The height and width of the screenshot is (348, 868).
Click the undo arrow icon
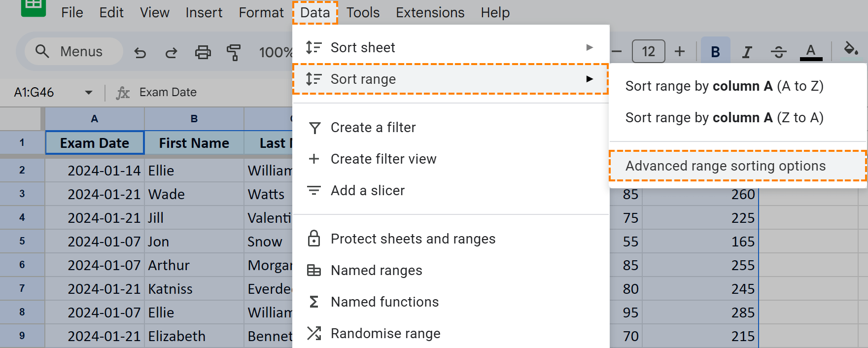pyautogui.click(x=140, y=52)
